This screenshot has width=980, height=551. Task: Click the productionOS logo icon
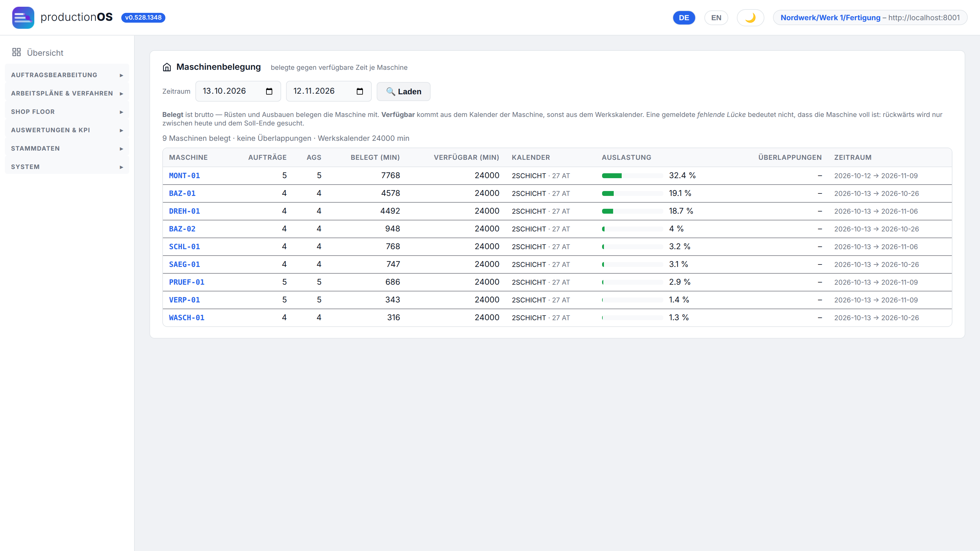click(x=23, y=17)
